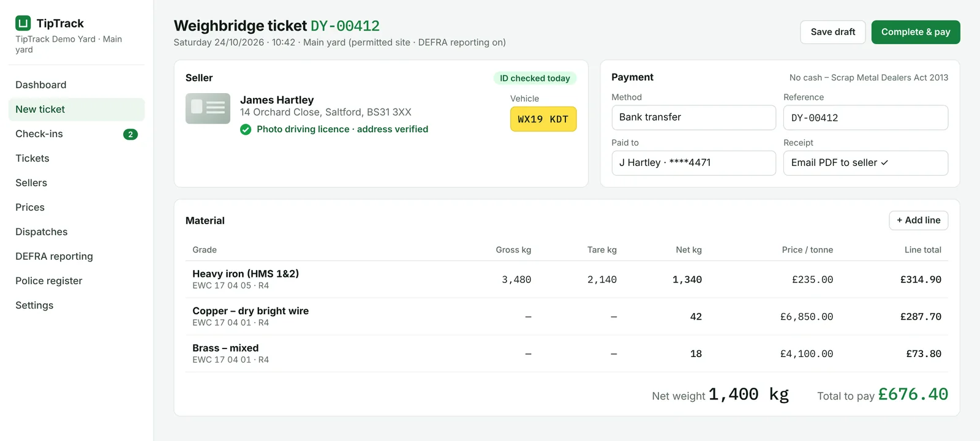Click the Gross kg column header
Screen dimensions: 980x441
513,250
